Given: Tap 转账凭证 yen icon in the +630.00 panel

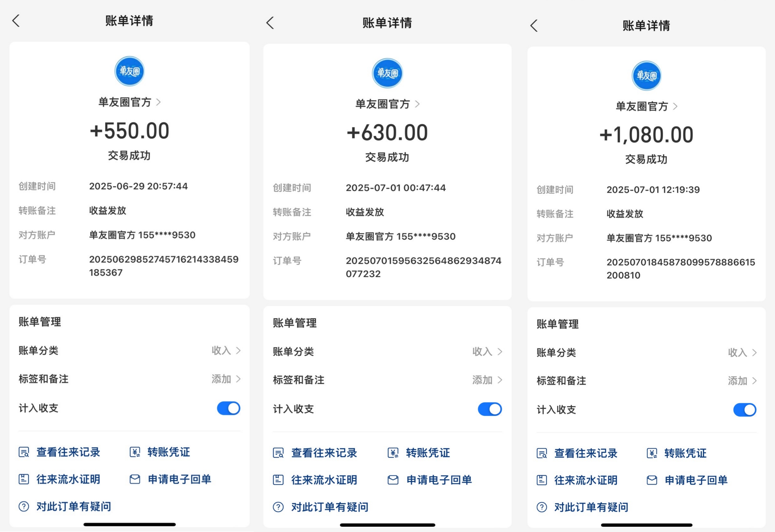Looking at the screenshot, I should [x=393, y=453].
